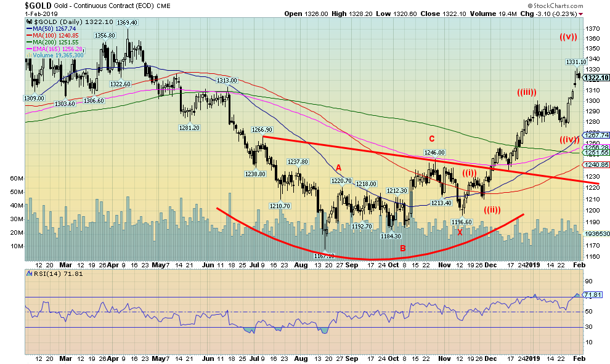Click the 71.81 RSI value tag
Image resolution: width=610 pixels, height=364 pixels.
click(592, 296)
